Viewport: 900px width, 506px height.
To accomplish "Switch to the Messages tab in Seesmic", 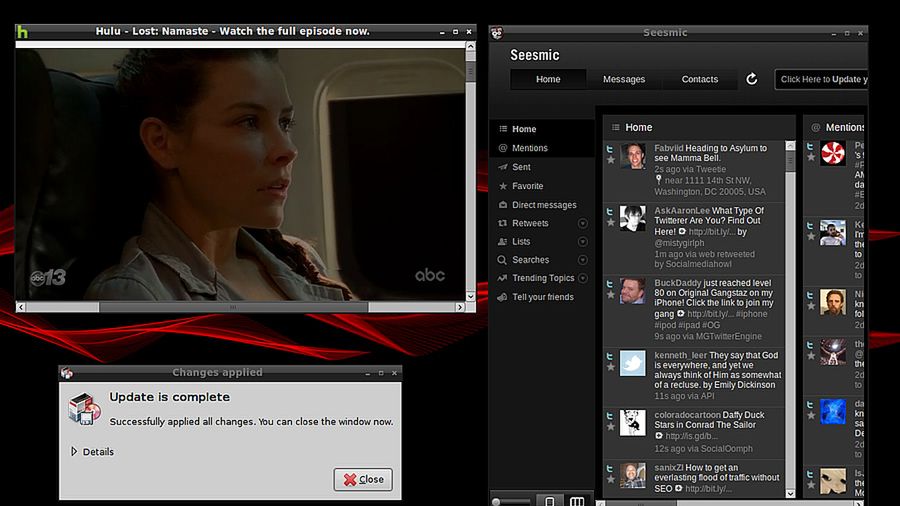I will pos(624,79).
